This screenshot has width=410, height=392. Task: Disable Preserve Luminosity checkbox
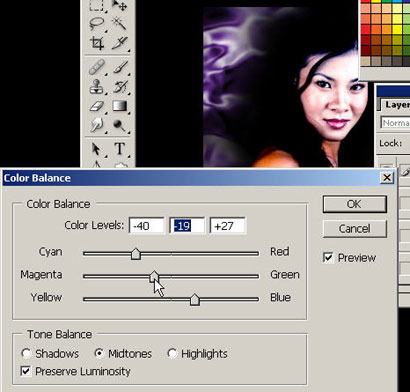[x=26, y=371]
